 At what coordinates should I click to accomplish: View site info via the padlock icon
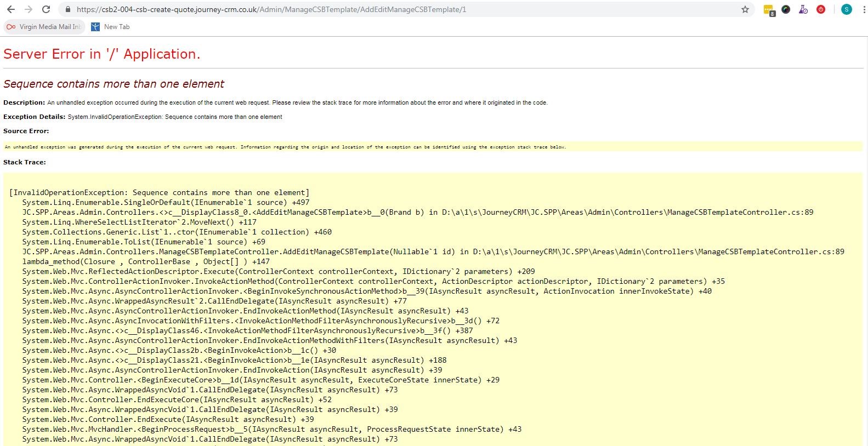coord(68,9)
